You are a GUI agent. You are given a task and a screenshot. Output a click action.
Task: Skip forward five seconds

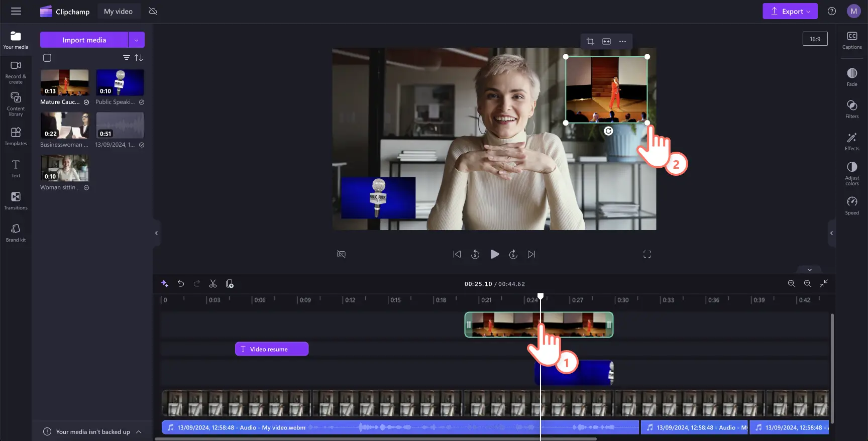tap(513, 254)
